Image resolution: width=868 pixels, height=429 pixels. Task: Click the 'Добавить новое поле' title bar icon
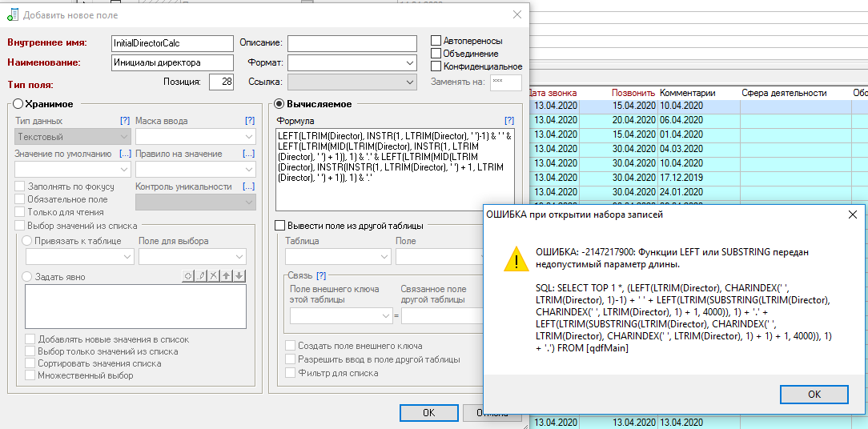pyautogui.click(x=13, y=14)
